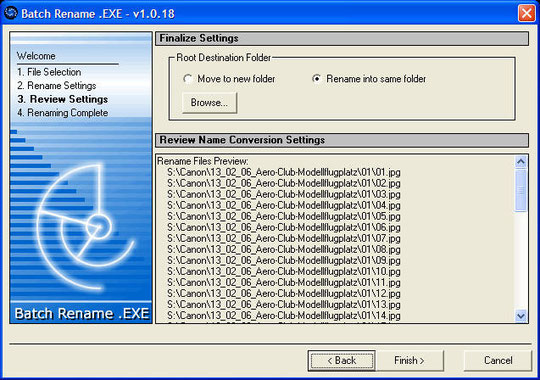Click preview row ending in 01\09.jpg
The image size is (540, 380).
pyautogui.click(x=284, y=260)
